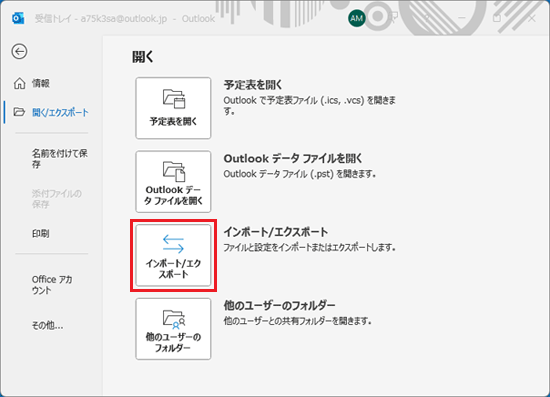The width and height of the screenshot is (550, 397).
Task: Click the インポート/エクスポート tile label
Action: tap(173, 269)
